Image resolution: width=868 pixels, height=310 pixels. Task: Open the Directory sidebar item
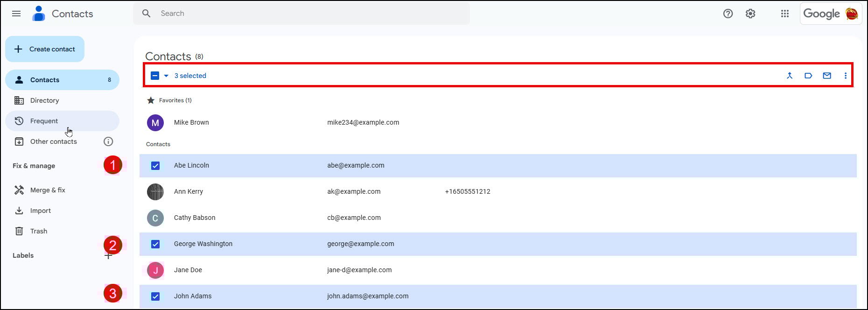tap(44, 100)
